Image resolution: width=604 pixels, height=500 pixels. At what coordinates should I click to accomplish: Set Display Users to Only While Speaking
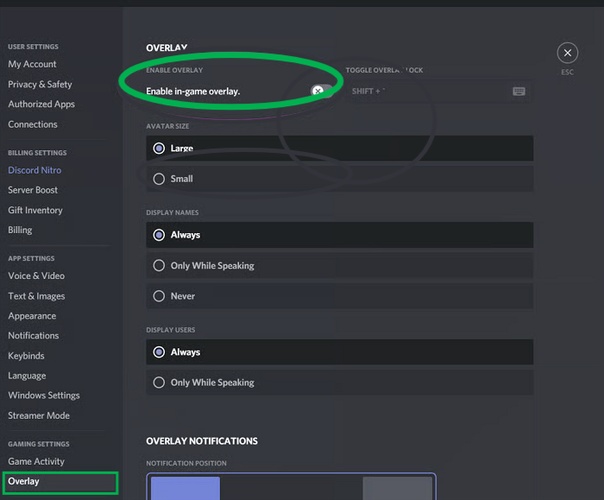(159, 383)
